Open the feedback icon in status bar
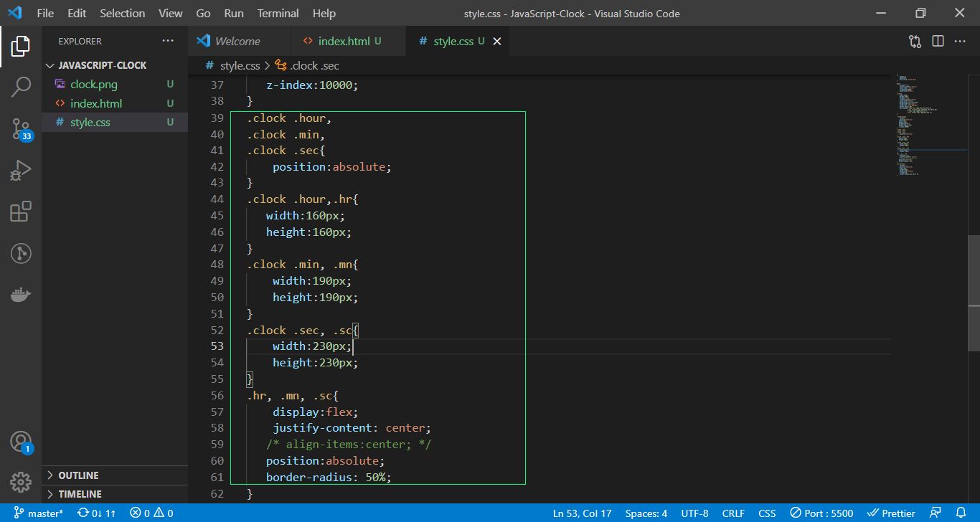The image size is (980, 522). click(935, 513)
